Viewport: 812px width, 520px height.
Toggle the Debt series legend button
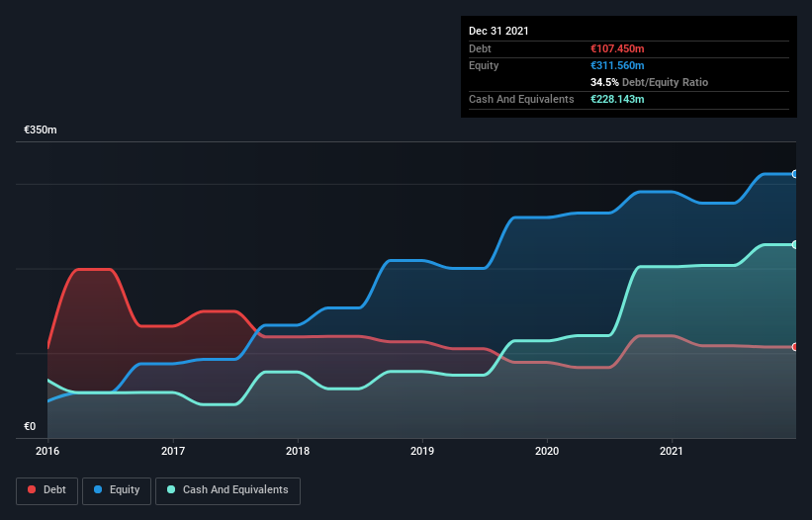tap(47, 490)
